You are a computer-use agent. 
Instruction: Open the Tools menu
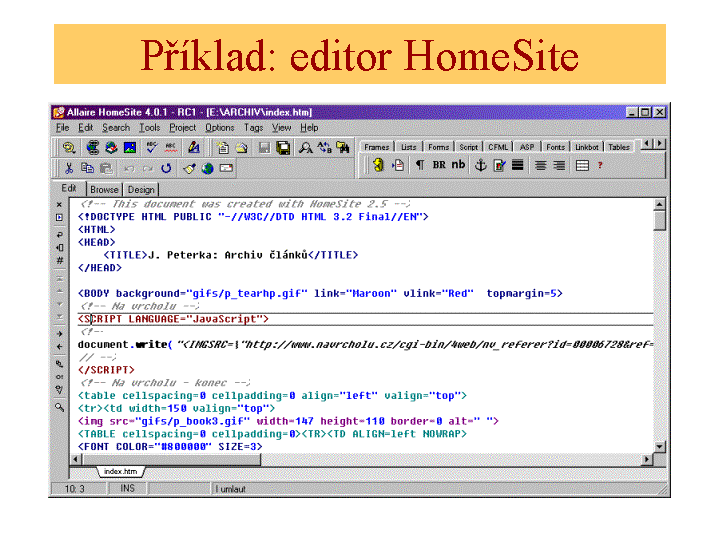(150, 128)
